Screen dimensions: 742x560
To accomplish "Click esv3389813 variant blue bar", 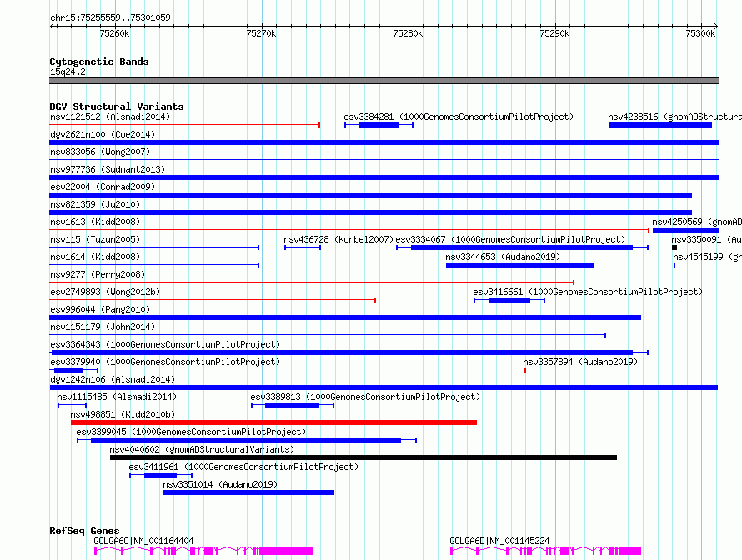I will click(x=293, y=405).
